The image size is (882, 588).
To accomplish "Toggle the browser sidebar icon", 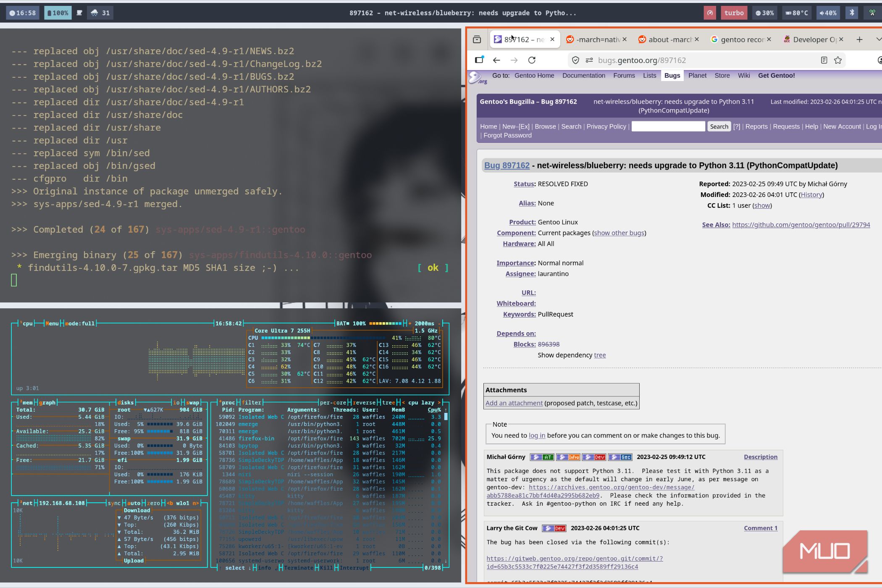I will click(x=479, y=60).
